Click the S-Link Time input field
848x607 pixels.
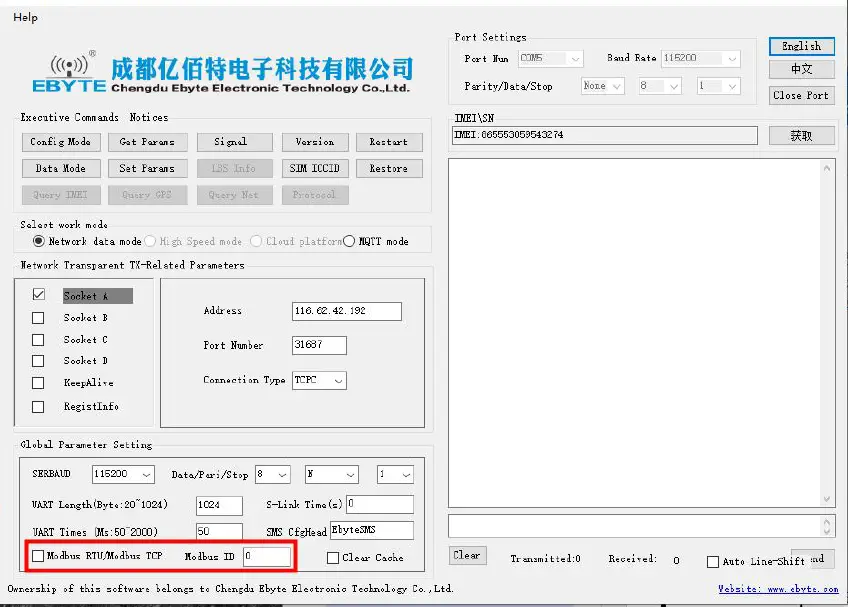click(380, 504)
